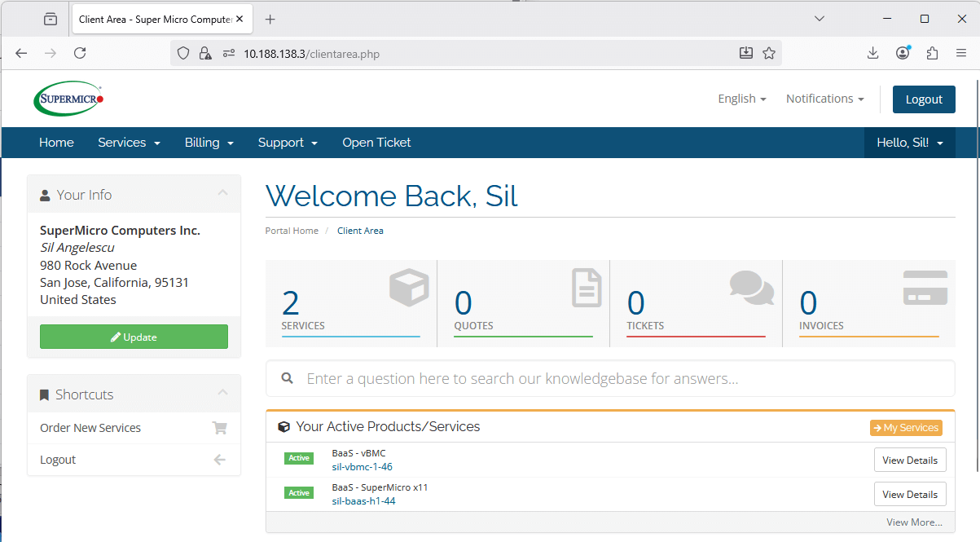Click the green Update button
Image resolution: width=980 pixels, height=542 pixels.
(134, 336)
